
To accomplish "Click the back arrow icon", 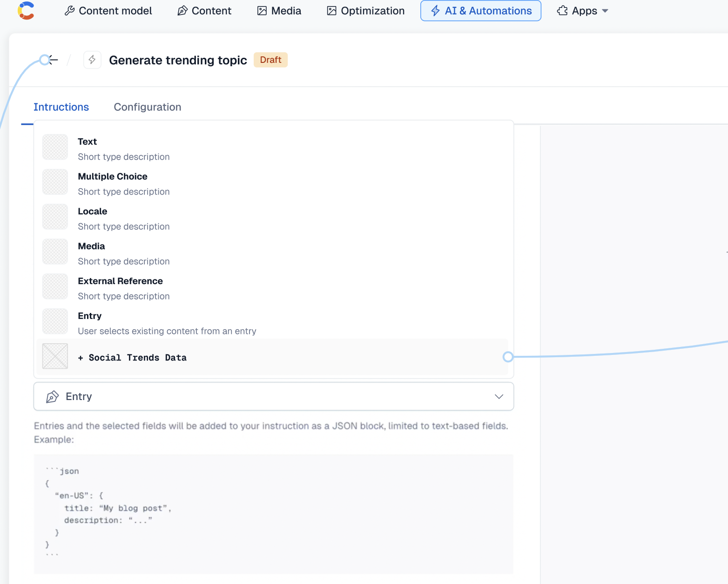I will click(54, 60).
